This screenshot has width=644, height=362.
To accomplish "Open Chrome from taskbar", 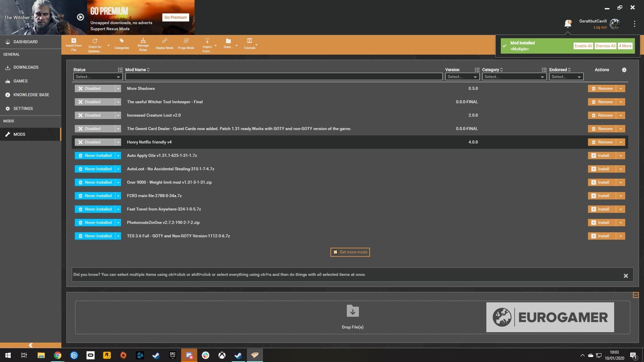I will [x=58, y=355].
